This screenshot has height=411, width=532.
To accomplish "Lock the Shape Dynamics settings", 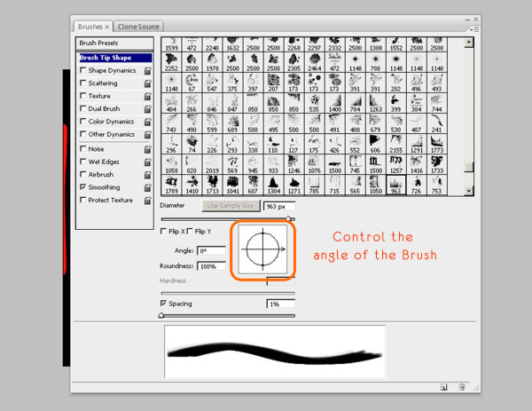I will coord(148,70).
